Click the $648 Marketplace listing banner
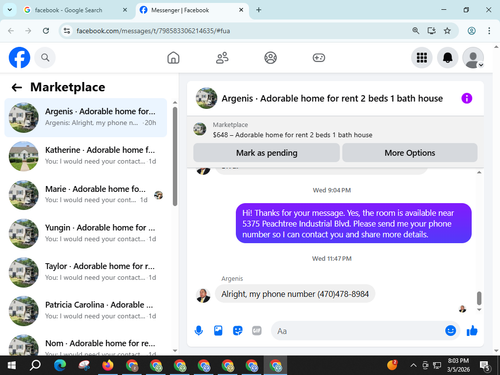Screen dimensions: 500x375 pos(292,135)
